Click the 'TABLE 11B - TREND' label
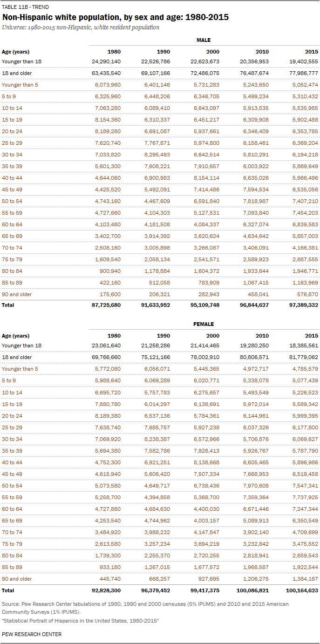Viewport: 320px width, 644px height. pos(25,7)
